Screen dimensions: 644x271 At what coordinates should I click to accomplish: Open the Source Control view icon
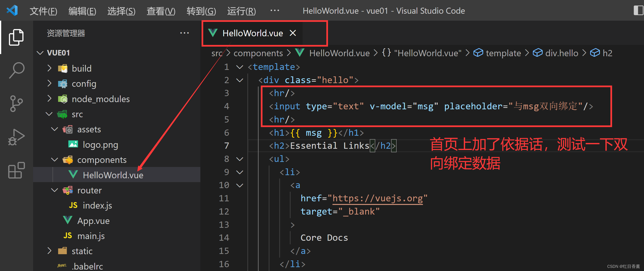pyautogui.click(x=16, y=103)
